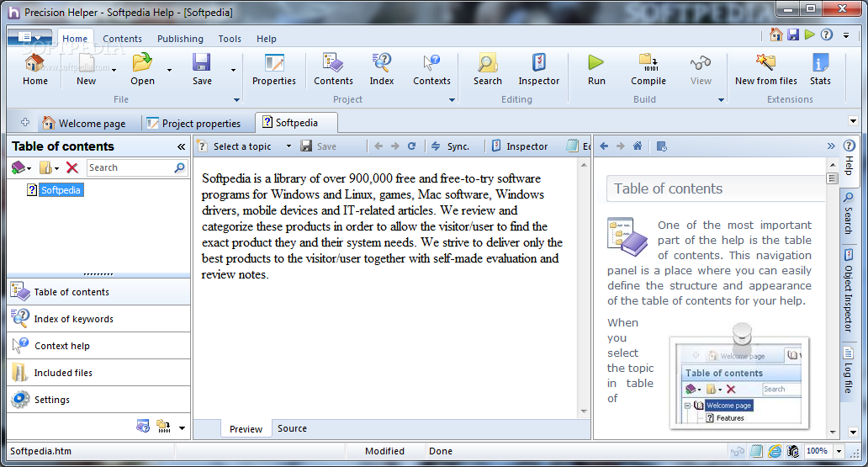Click the quick access green run arrow
Screen dimensions: 868x467
click(810, 34)
